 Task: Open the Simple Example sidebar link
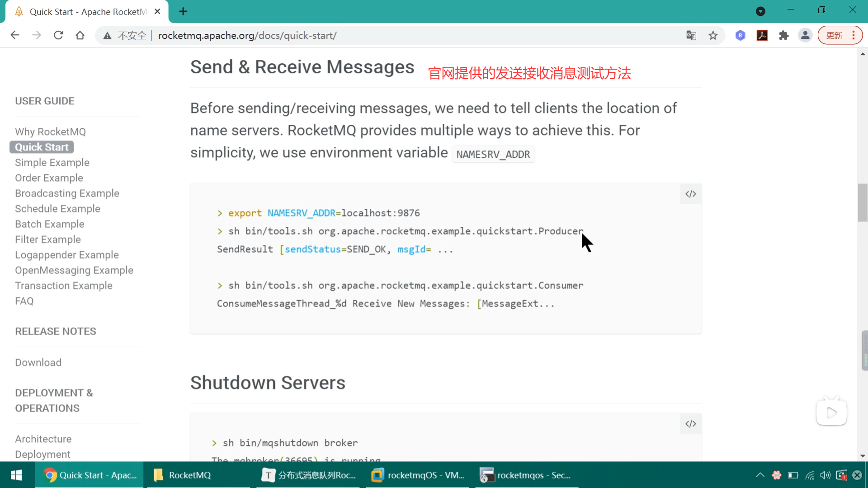(x=52, y=162)
